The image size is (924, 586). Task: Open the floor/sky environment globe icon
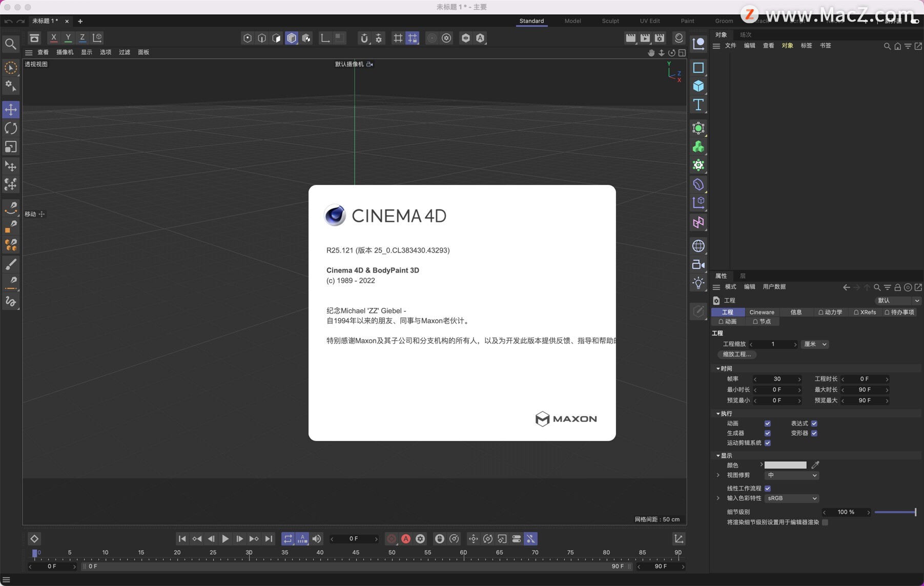tap(698, 246)
